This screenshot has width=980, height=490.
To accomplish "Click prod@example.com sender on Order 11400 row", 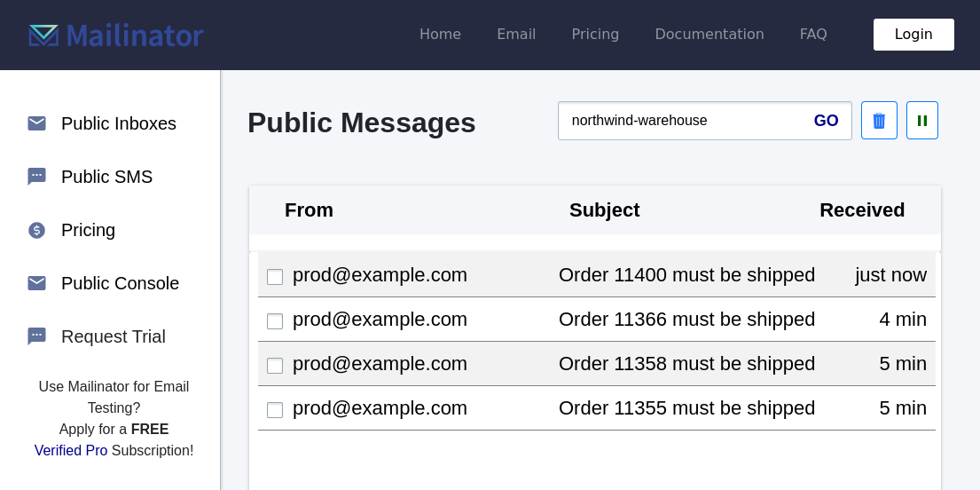I will click(x=380, y=274).
